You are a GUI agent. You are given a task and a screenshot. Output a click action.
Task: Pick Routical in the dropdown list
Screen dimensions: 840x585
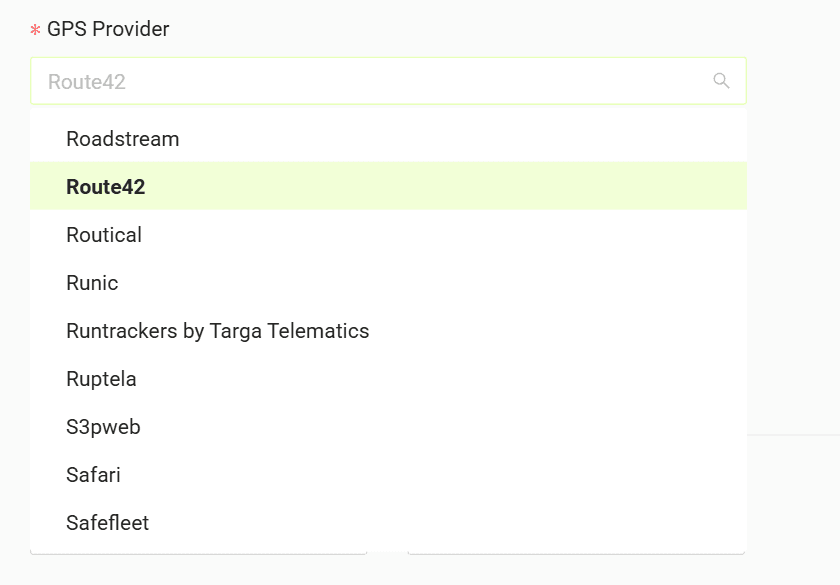388,235
